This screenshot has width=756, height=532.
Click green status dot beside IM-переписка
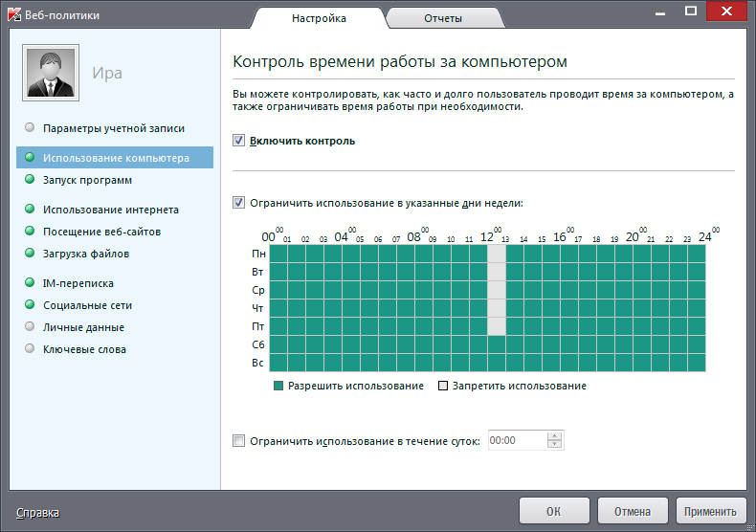pyautogui.click(x=30, y=282)
